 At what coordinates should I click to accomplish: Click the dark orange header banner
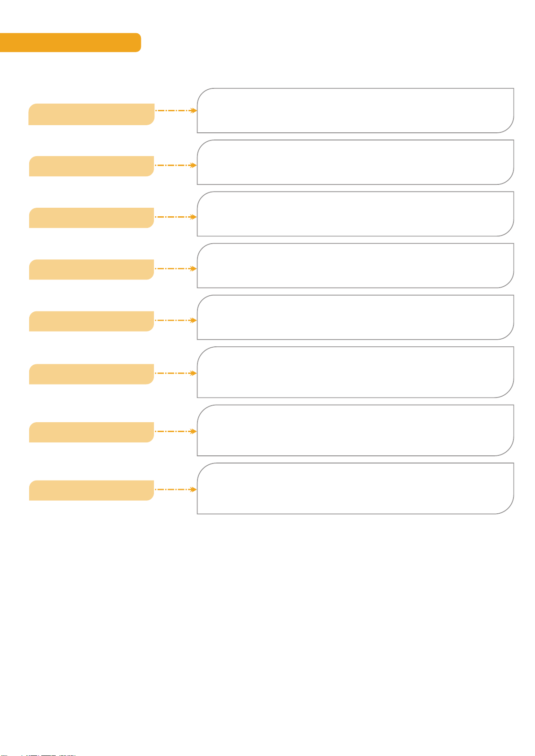tap(70, 42)
